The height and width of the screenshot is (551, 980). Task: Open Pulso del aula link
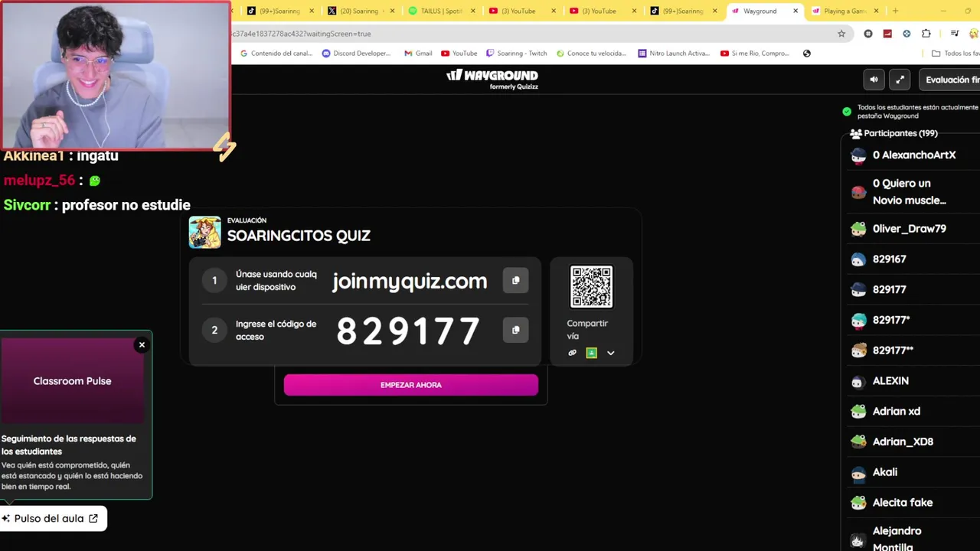tap(54, 518)
